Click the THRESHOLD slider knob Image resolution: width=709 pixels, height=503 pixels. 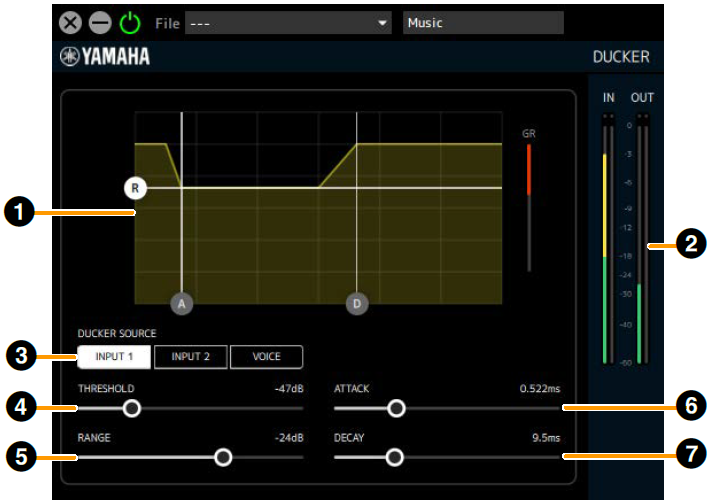pyautogui.click(x=131, y=408)
